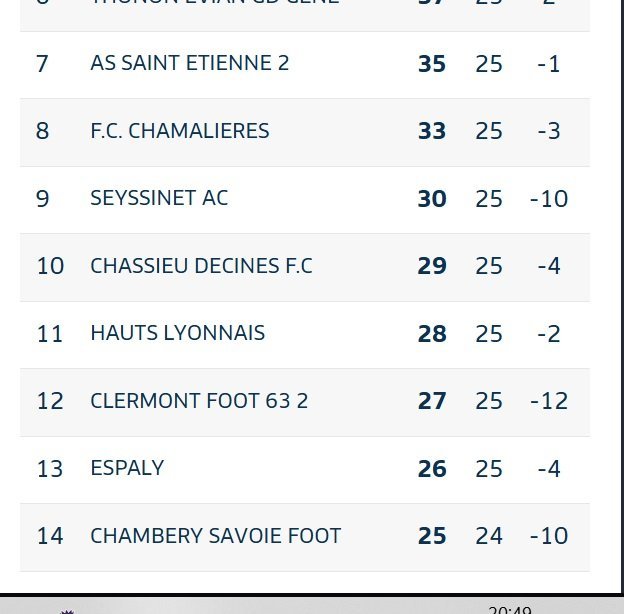Image resolution: width=624 pixels, height=614 pixels.
Task: Select the bold 27 points for Clermont
Action: [x=432, y=401]
